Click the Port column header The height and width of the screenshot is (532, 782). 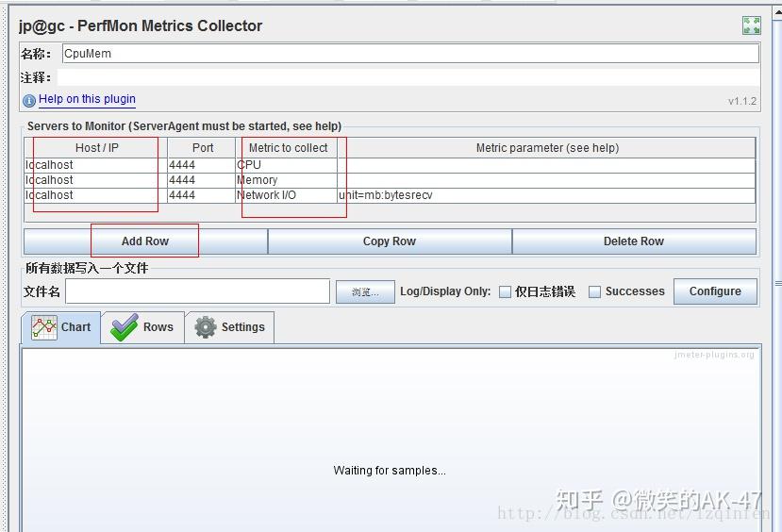pyautogui.click(x=202, y=148)
